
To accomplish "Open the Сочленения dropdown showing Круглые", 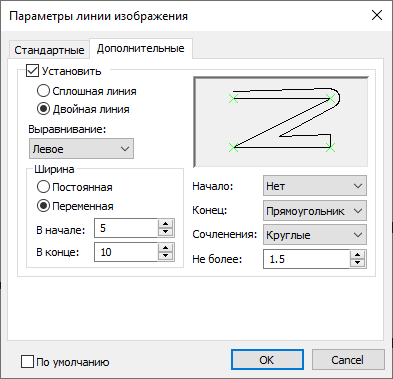I will [x=315, y=235].
